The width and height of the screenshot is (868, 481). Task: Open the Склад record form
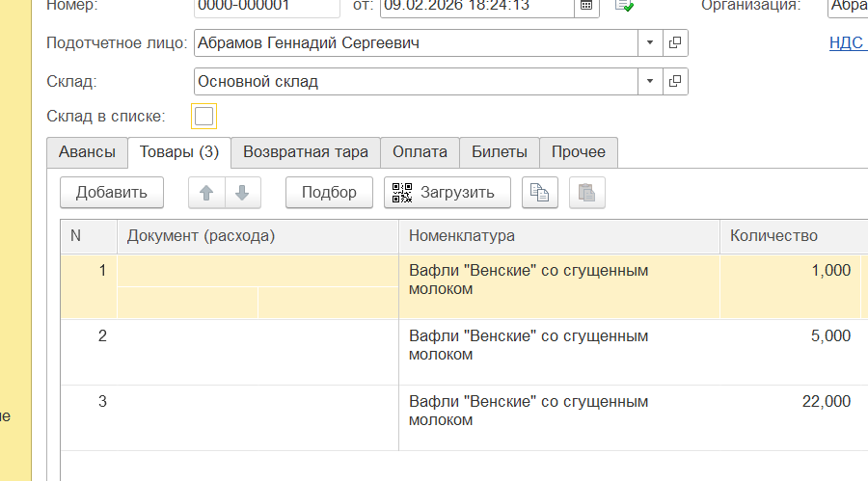coord(675,82)
